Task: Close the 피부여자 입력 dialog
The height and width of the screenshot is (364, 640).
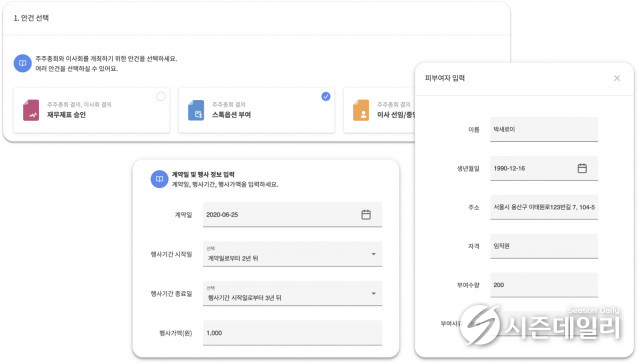Action: (x=617, y=78)
